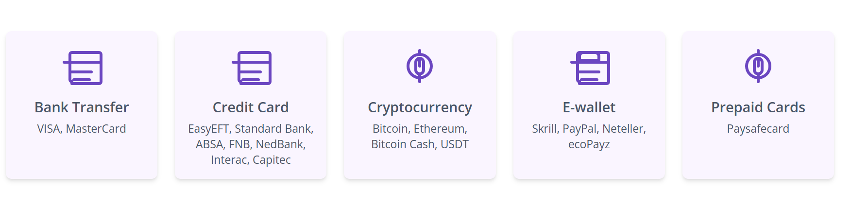Click the Prepaid Cards coin icon
Viewport: 868px width, 209px height.
click(x=758, y=66)
